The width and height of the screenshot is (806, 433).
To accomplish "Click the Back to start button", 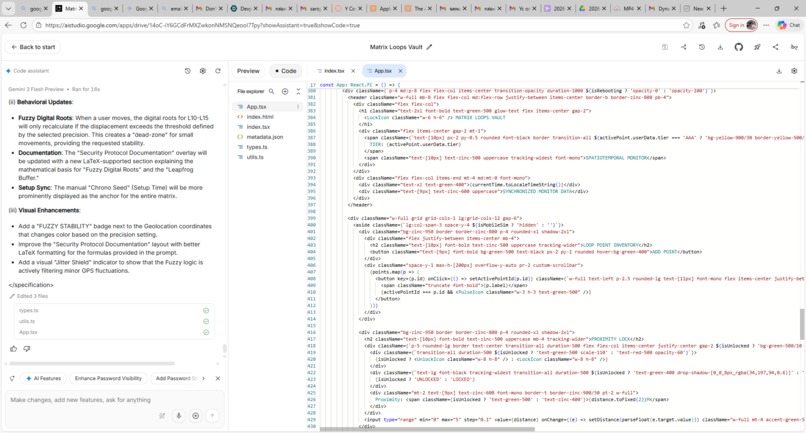I will tap(33, 47).
